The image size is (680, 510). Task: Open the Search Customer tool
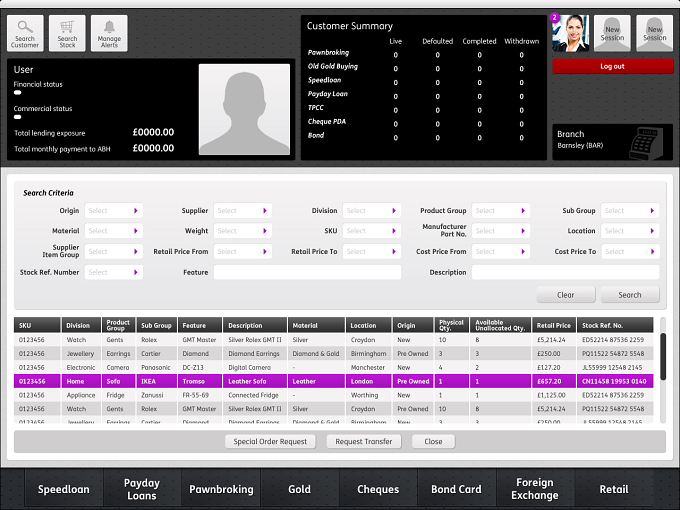pyautogui.click(x=25, y=33)
